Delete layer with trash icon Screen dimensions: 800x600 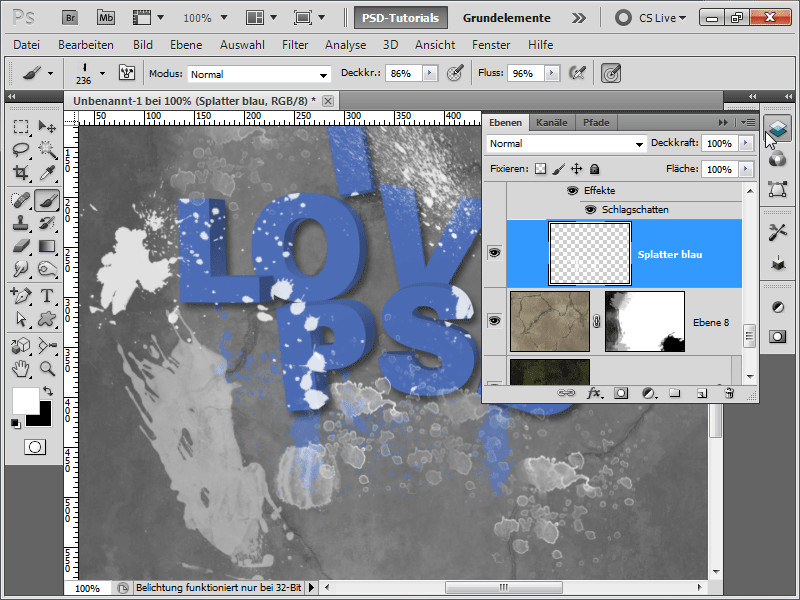point(729,393)
